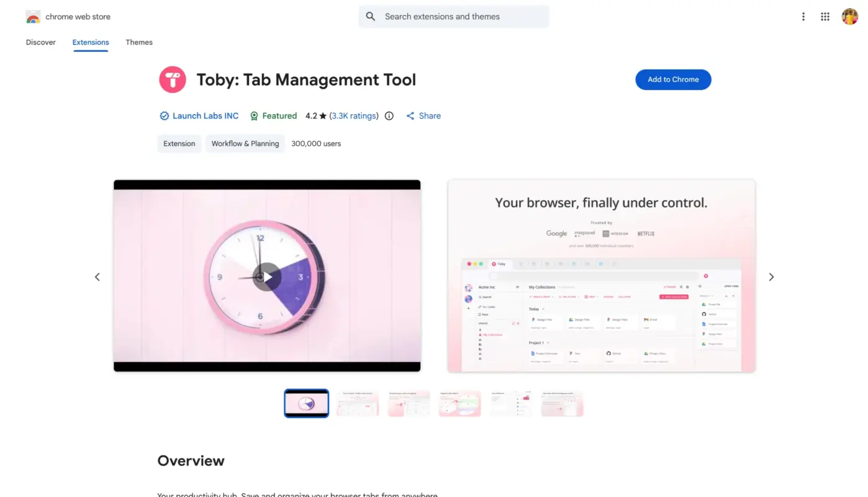Click the Share link text

pyautogui.click(x=430, y=116)
